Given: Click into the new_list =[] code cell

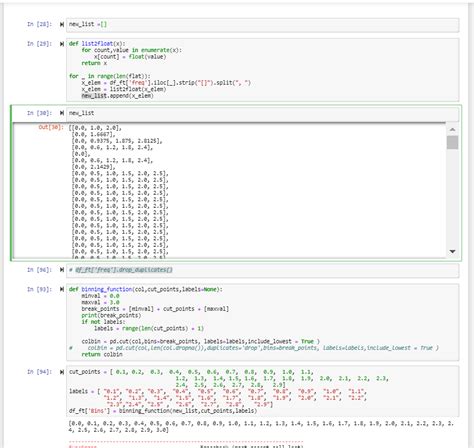Looking at the screenshot, I should point(262,25).
